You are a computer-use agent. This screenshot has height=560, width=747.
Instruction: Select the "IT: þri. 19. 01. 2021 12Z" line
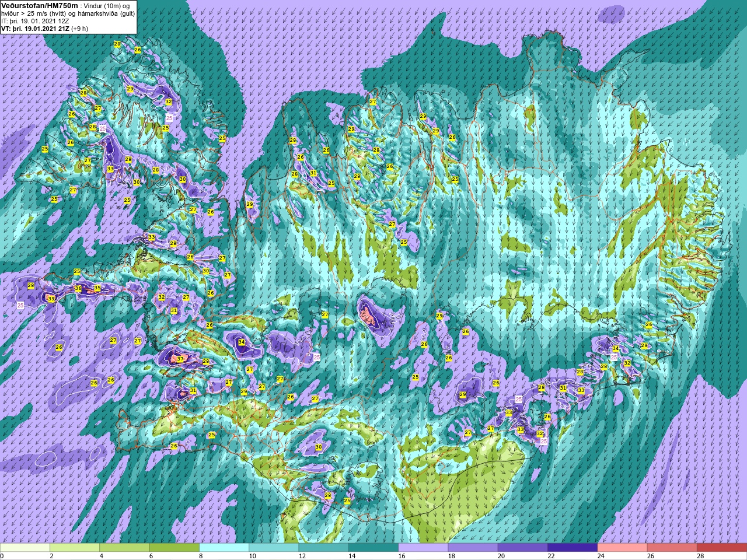(36, 21)
